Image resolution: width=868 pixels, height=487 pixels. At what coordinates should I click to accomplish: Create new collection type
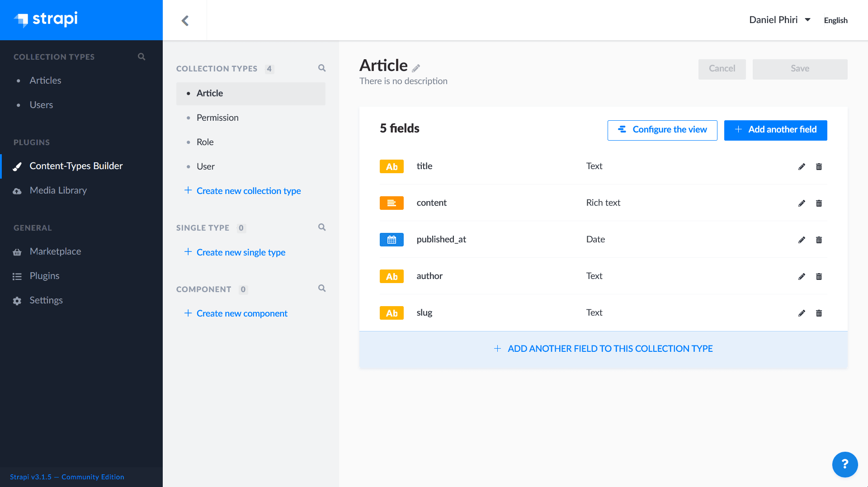point(243,191)
